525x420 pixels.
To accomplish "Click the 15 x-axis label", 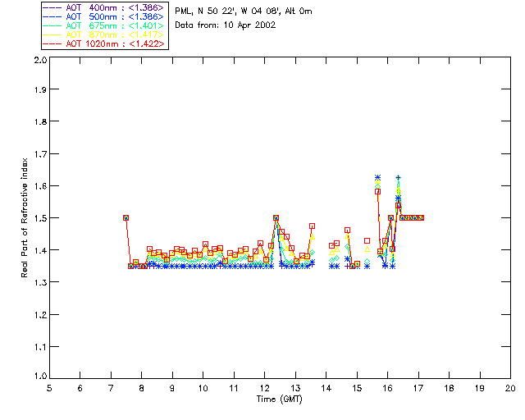I will 357,388.
